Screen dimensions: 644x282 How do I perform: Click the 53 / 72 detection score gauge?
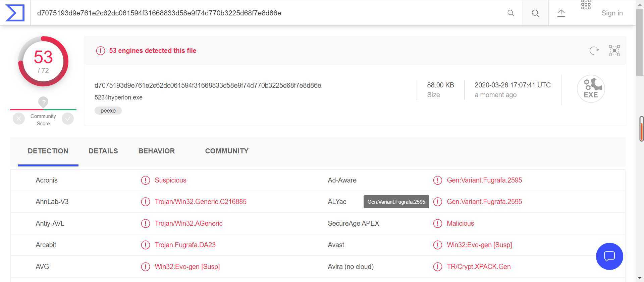coord(43,61)
